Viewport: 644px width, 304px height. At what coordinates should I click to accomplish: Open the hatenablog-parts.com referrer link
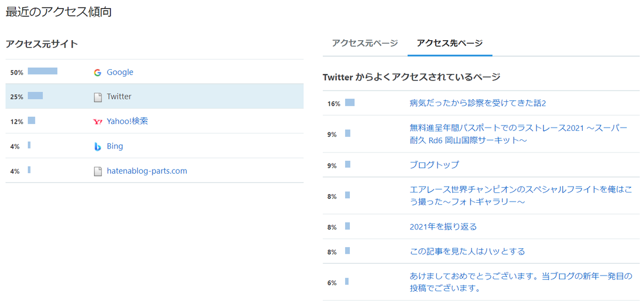pos(147,171)
